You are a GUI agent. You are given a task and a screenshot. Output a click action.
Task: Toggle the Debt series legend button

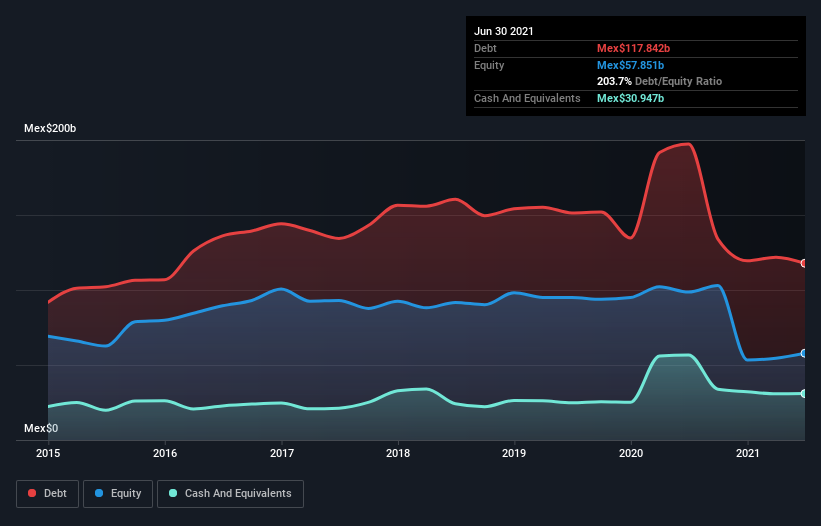click(x=48, y=494)
